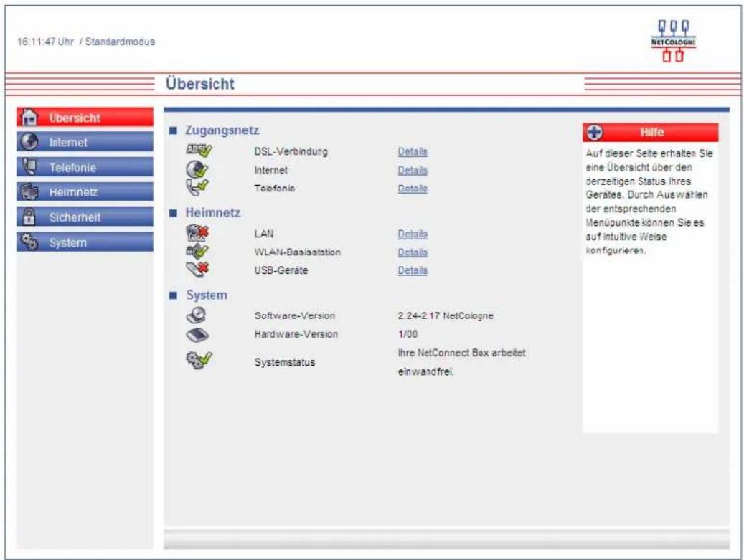Click the help description text in Hilfe panel
The width and height of the screenshot is (744, 560).
[649, 201]
